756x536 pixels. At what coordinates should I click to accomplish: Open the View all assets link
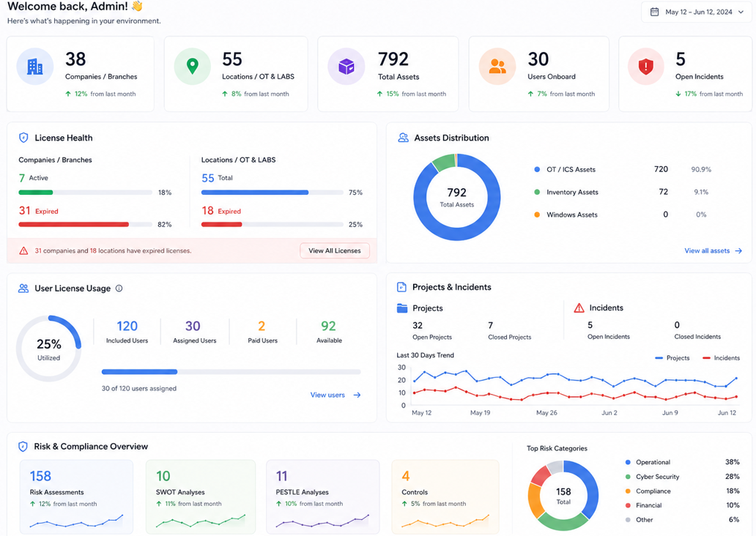713,250
